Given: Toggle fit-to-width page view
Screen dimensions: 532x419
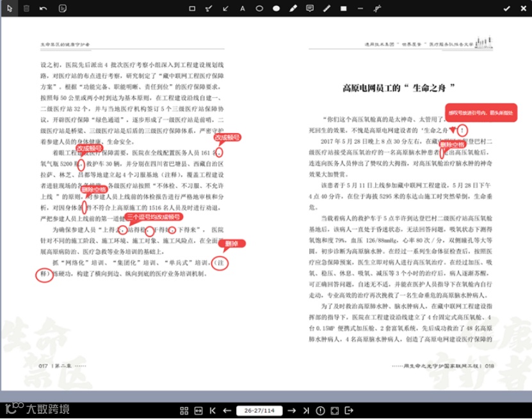Looking at the screenshot, I should pos(198,411).
